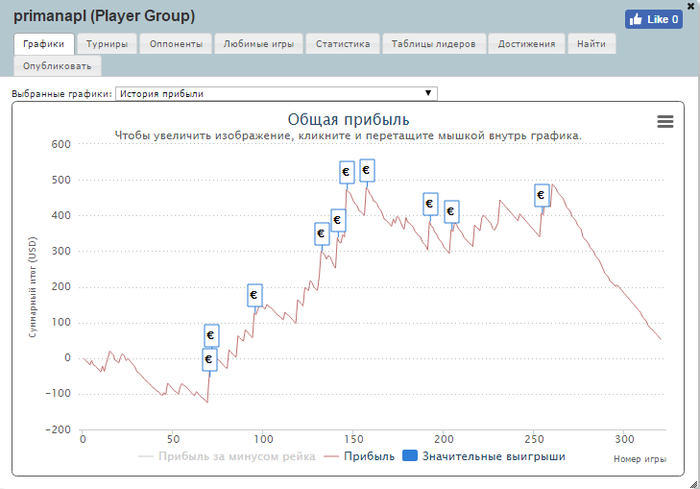The image size is (700, 489).
Task: Open the Таблицы лидеров tab
Action: pyautogui.click(x=433, y=44)
